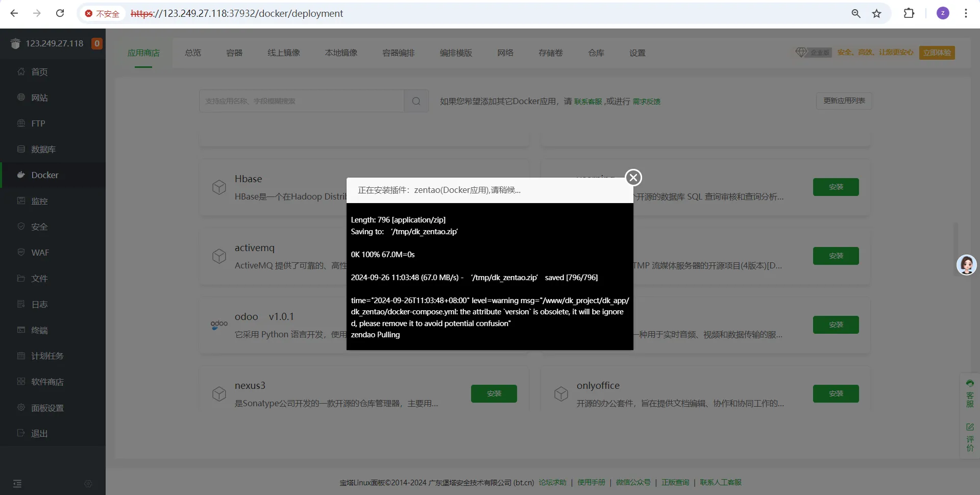Install the onlyoffice app

(x=836, y=393)
